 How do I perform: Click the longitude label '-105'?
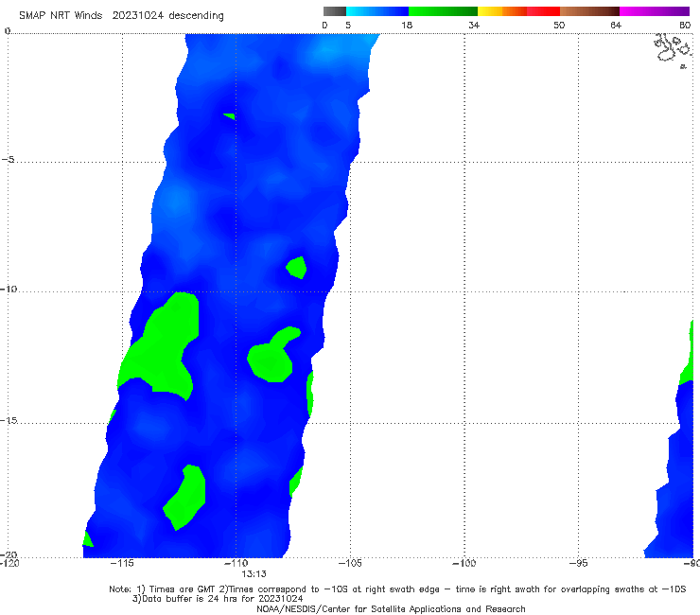coord(350,563)
